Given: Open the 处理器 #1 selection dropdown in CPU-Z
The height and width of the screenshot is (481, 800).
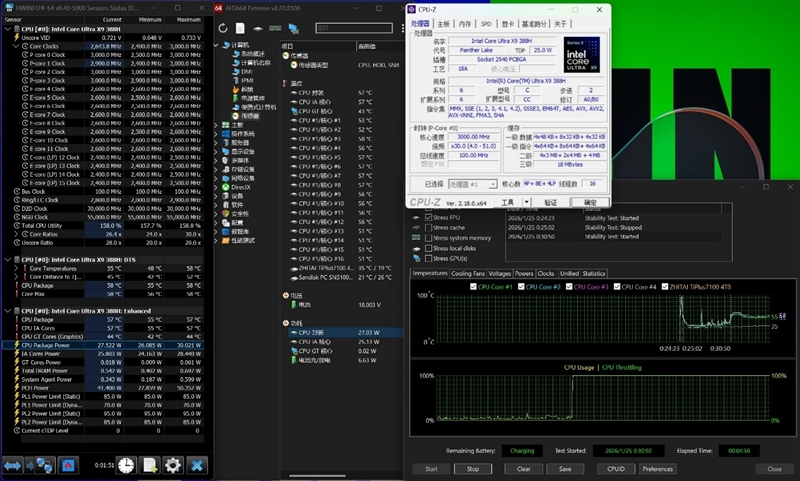Looking at the screenshot, I should pyautogui.click(x=473, y=184).
